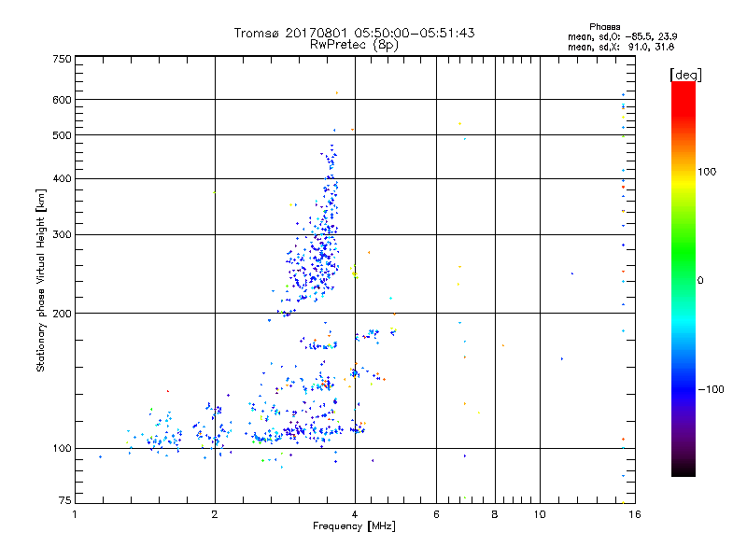Click the y-axis '750' tick label
747x560 pixels.
pyautogui.click(x=62, y=59)
